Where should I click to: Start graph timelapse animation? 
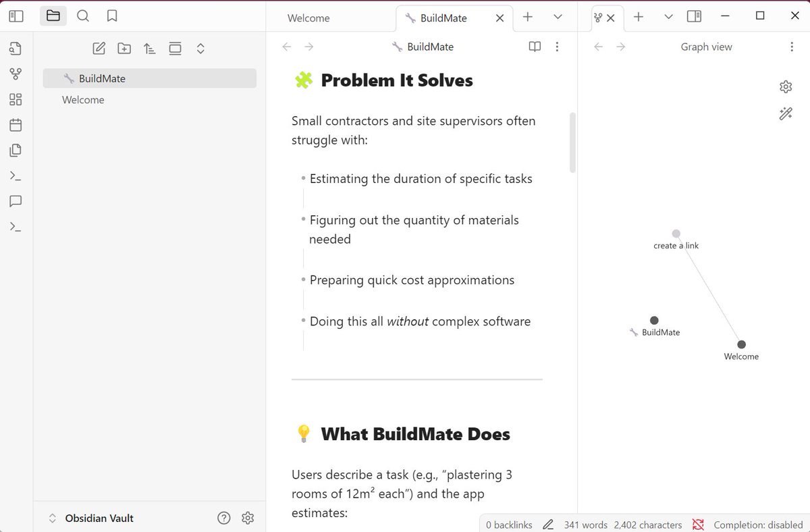pyautogui.click(x=785, y=114)
